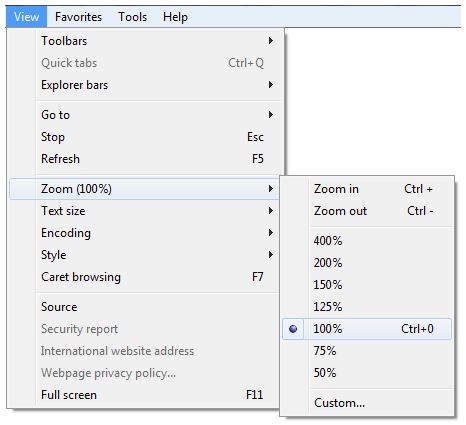
Task: Select Full screen menu entry
Action: coord(144,395)
